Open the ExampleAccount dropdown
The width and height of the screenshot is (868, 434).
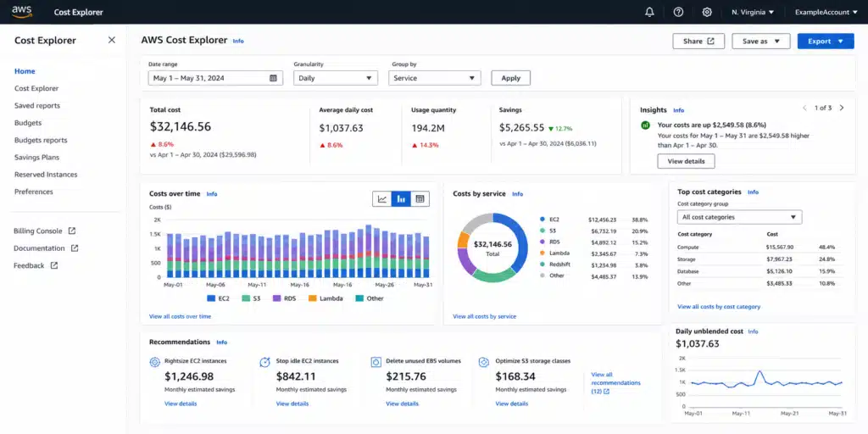[826, 12]
